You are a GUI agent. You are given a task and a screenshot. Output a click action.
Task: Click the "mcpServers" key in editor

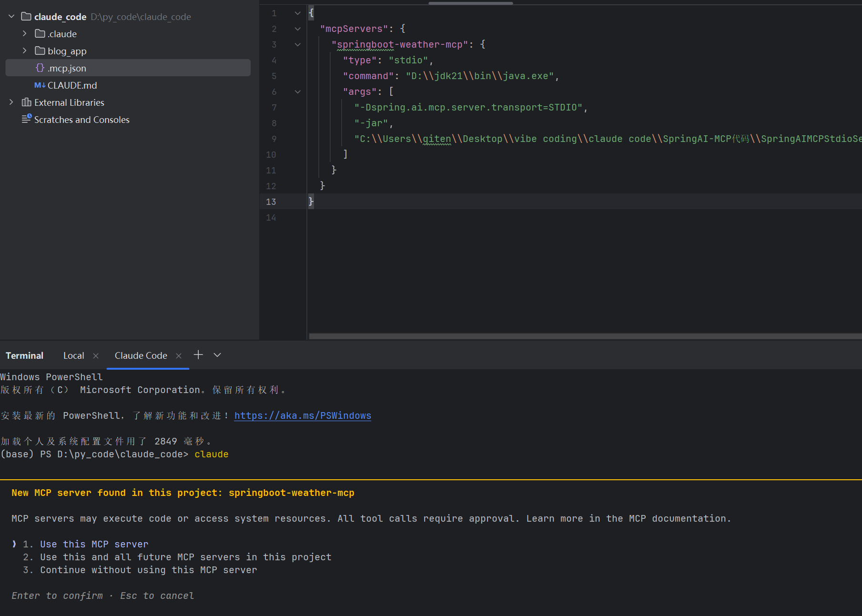(x=355, y=29)
